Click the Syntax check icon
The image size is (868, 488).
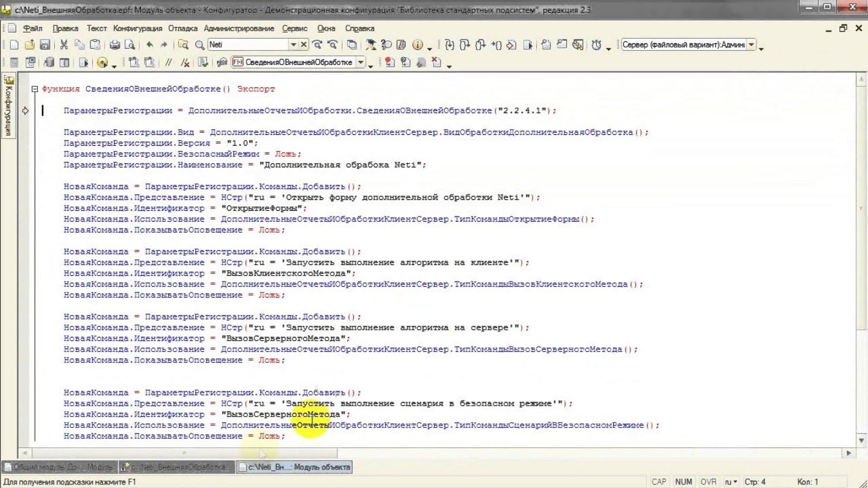click(203, 62)
